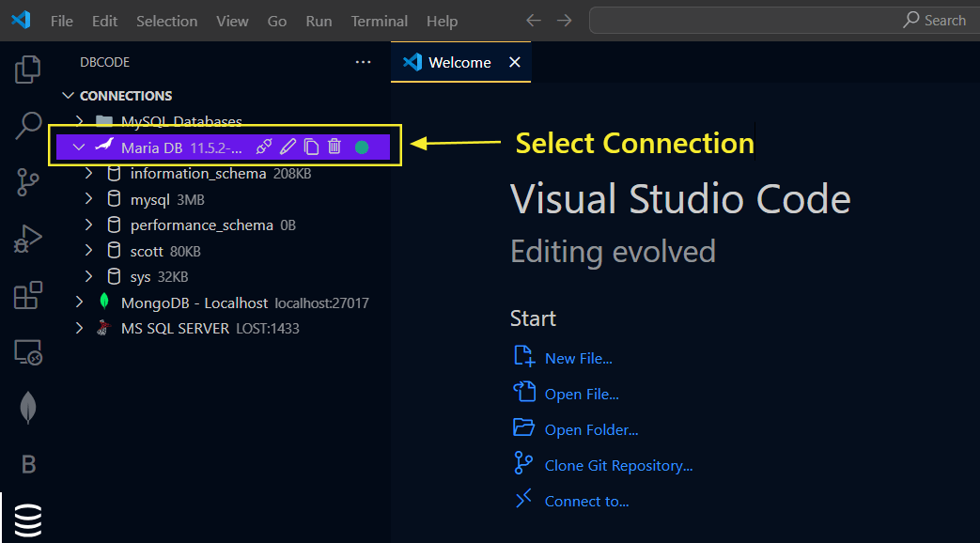Click the green status dot on Maria DB
Image resolution: width=980 pixels, height=543 pixels.
click(x=361, y=147)
